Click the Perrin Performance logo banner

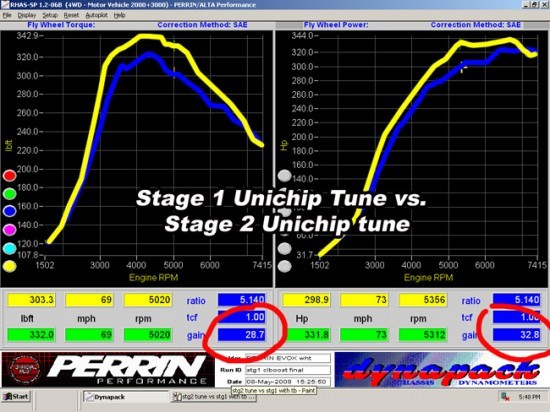pos(108,370)
